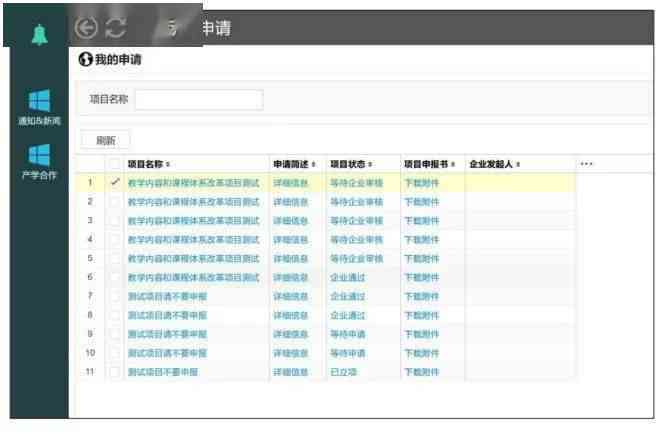
Task: Open 详细信息 link in row 2
Action: point(291,202)
